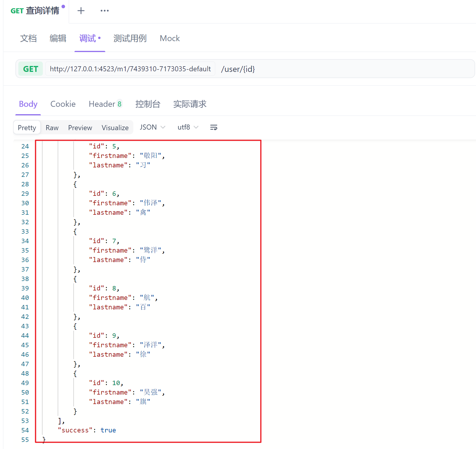Viewport: 476px width, 449px height.
Task: Click the "id": 6 line
Action: click(x=104, y=193)
